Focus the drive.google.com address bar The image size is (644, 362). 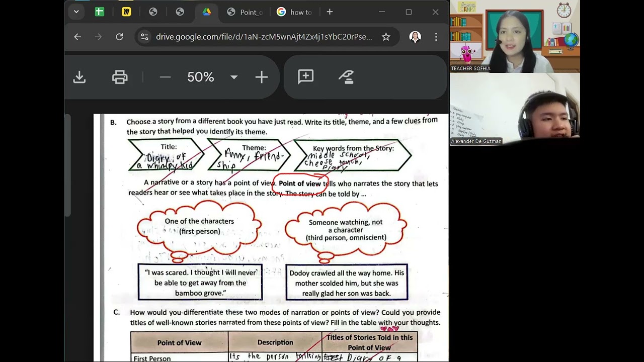(264, 37)
